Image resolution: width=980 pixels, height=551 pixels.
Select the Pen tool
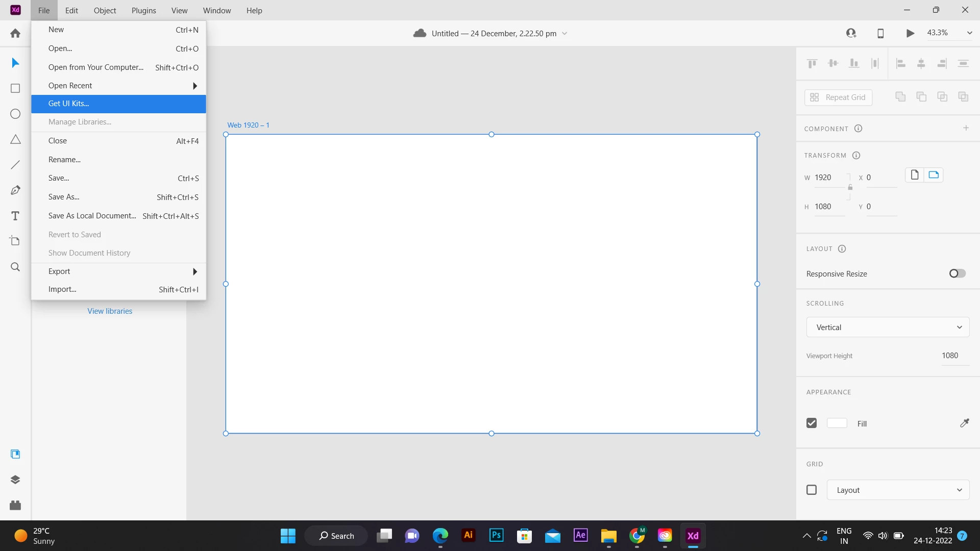click(15, 190)
